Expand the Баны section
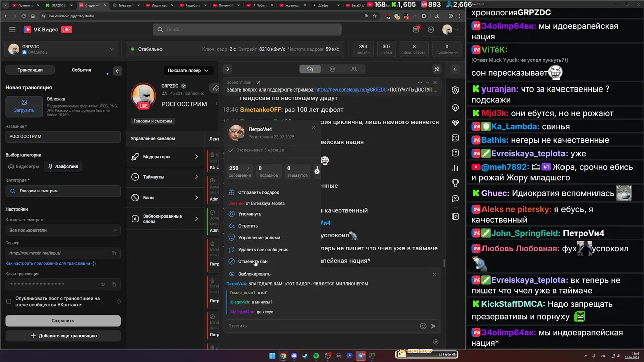The height and width of the screenshot is (362, 644). pyautogui.click(x=165, y=198)
